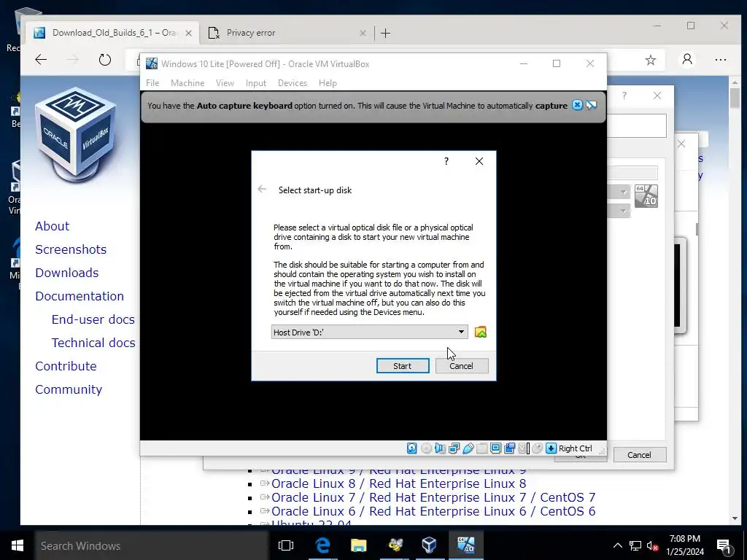Open Oracle Linux 8 / Red Hat Enterprise Linux 8 link

tap(399, 484)
